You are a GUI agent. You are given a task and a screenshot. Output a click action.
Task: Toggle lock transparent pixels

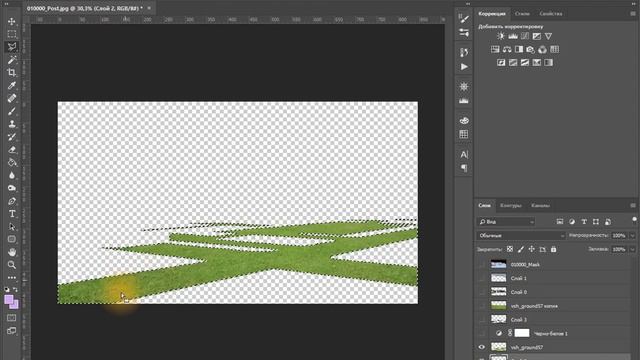(509, 249)
